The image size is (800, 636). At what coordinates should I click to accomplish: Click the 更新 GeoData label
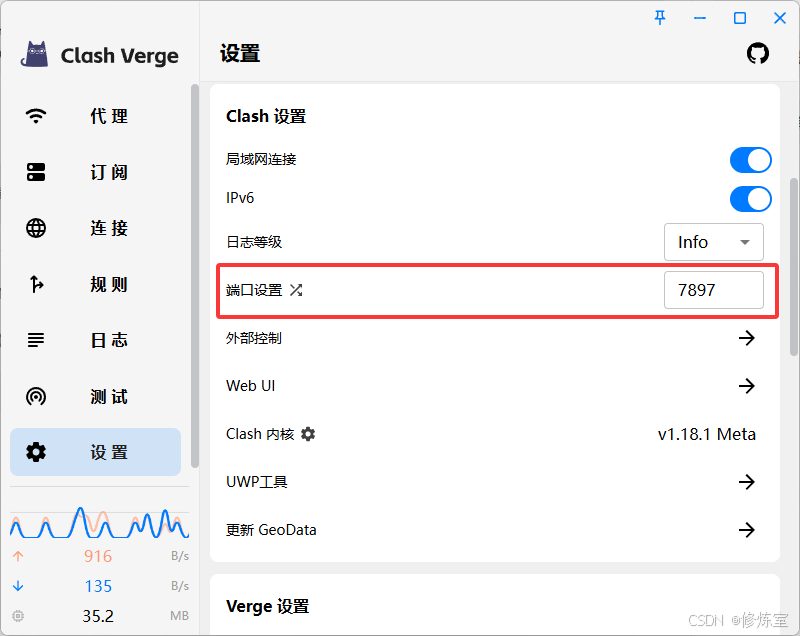[271, 529]
